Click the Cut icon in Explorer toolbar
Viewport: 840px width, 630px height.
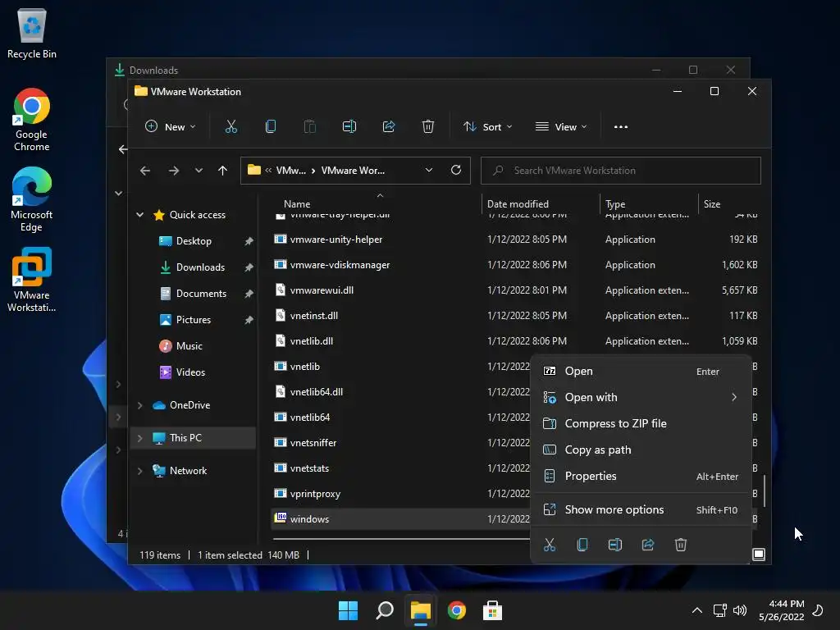pyautogui.click(x=231, y=126)
